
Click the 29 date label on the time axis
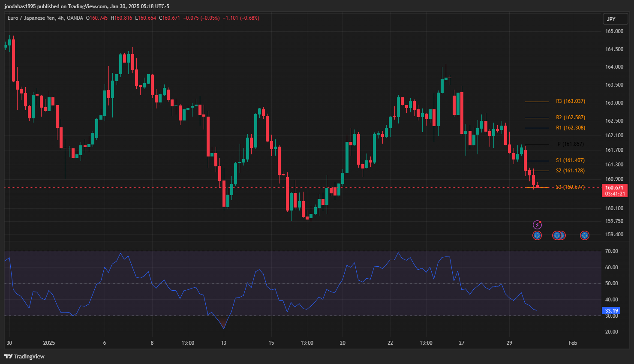pos(509,343)
